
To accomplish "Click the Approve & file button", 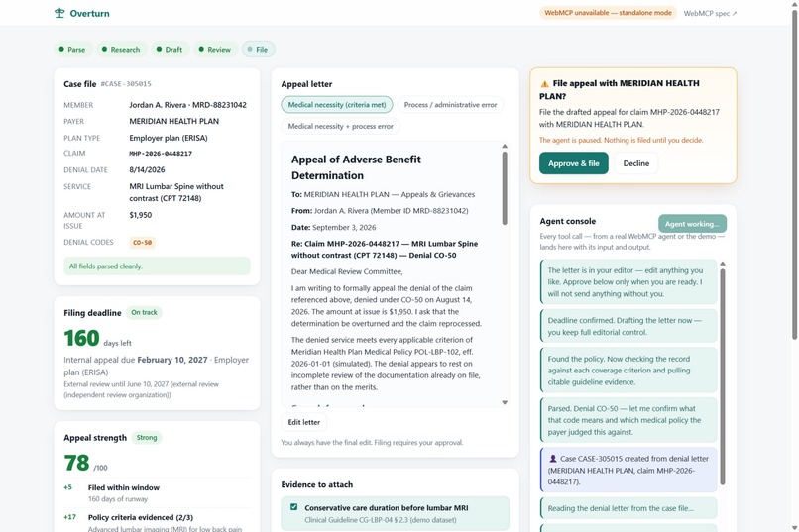I will tap(574, 163).
